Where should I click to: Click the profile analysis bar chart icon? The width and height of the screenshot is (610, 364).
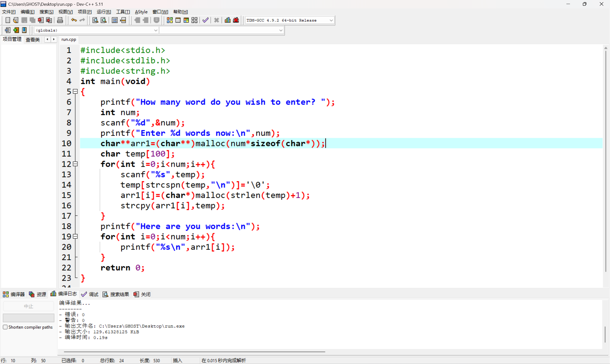pyautogui.click(x=228, y=20)
